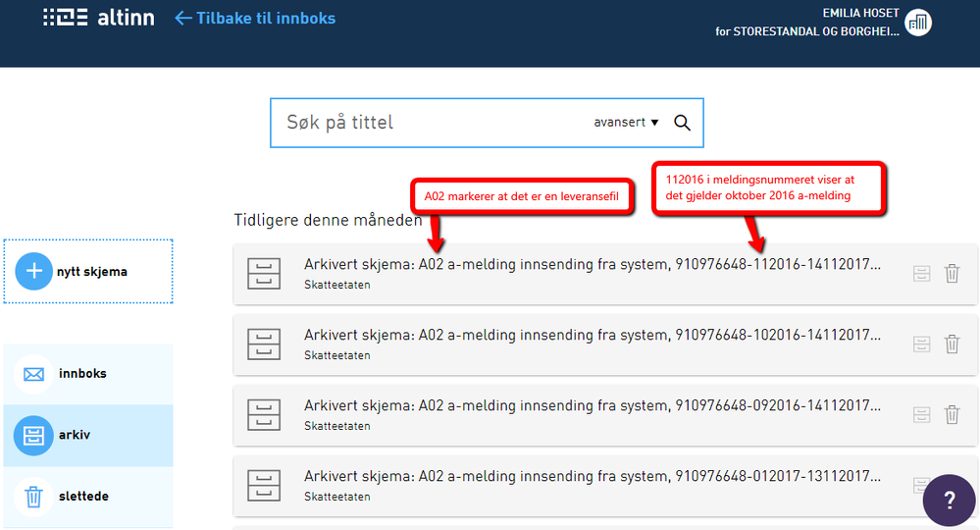Click the small archive icon on the 112016 row
Image resolution: width=980 pixels, height=530 pixels.
[921, 274]
